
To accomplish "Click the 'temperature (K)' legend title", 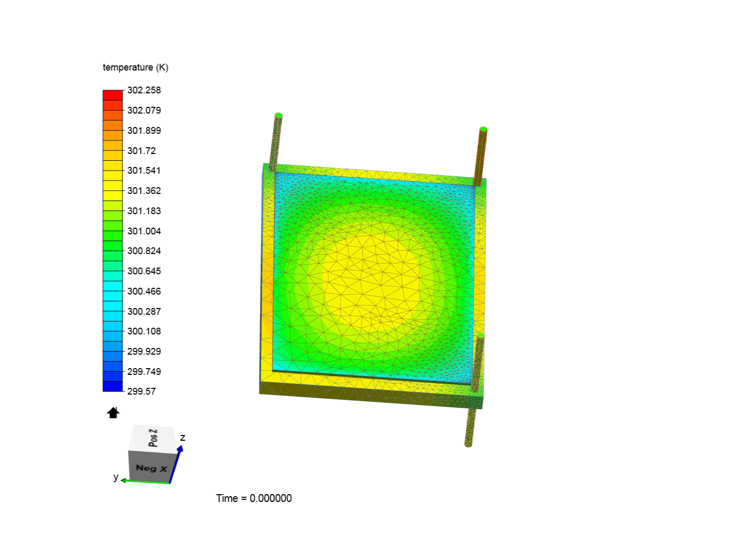I will pos(135,67).
